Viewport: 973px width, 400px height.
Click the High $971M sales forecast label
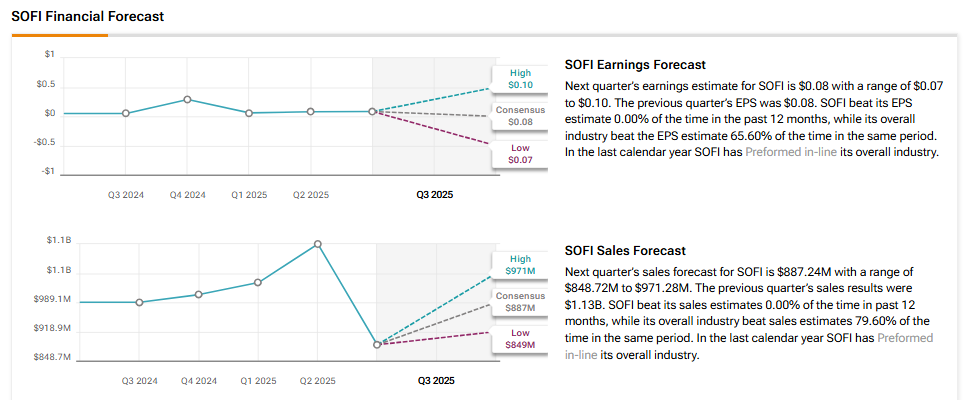520,265
